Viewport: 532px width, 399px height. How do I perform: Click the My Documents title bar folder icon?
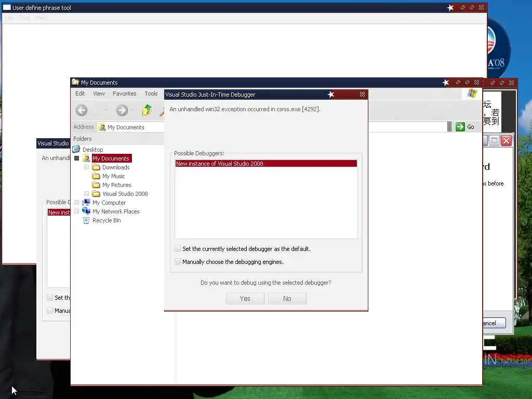click(75, 82)
